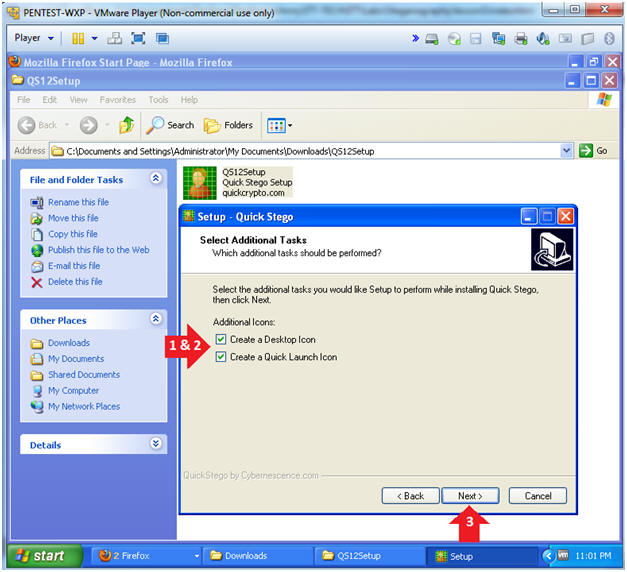Click the printer device icon in VMware
Viewport: 627px width, 572px height.
pyautogui.click(x=521, y=39)
